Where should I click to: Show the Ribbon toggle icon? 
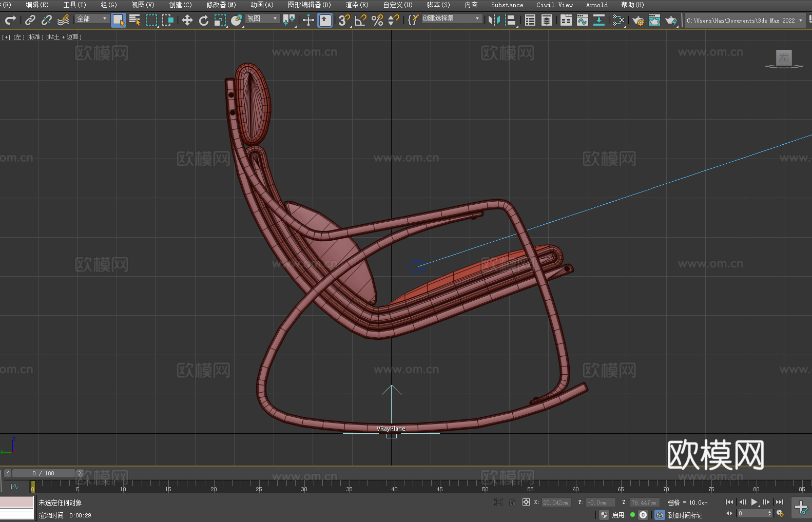566,20
